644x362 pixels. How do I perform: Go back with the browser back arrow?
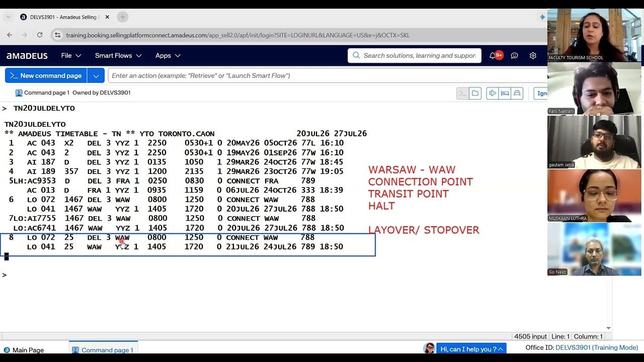pyautogui.click(x=10, y=35)
